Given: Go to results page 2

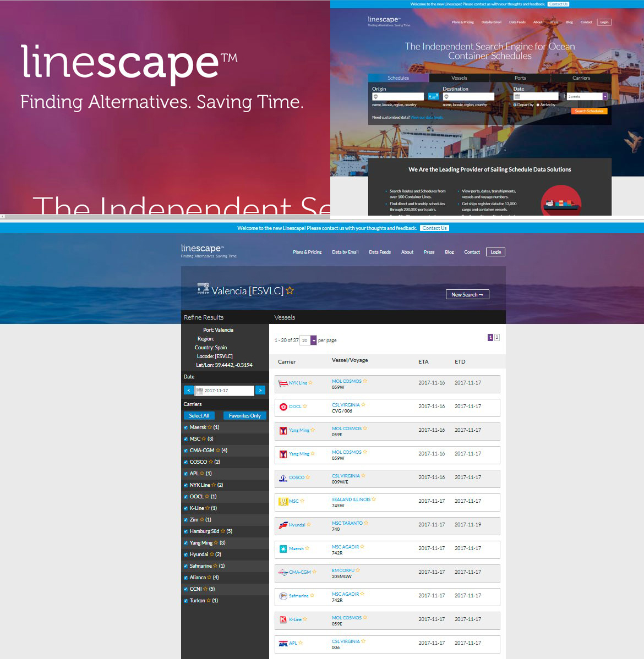Looking at the screenshot, I should pos(497,338).
